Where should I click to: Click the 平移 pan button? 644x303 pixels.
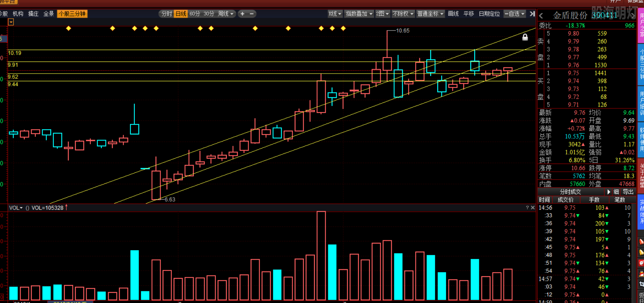point(469,14)
